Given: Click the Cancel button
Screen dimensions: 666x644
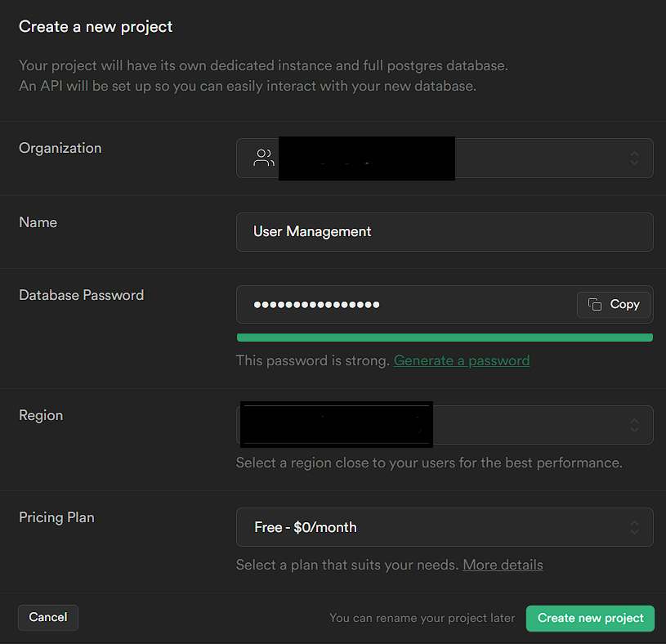Looking at the screenshot, I should click(x=48, y=617).
